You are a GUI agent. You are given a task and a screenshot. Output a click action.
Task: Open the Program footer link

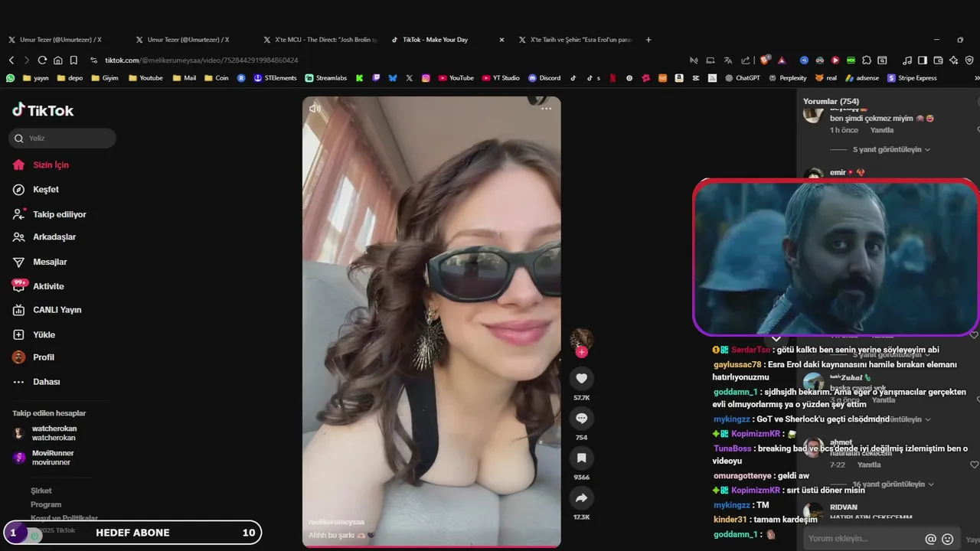pyautogui.click(x=46, y=504)
